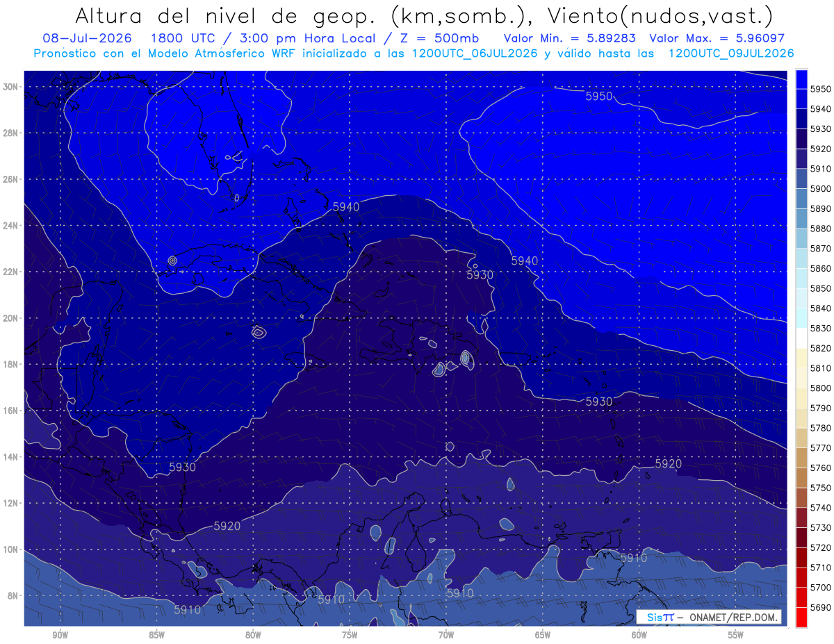Click the "5690" color bar label
The height and width of the screenshot is (644, 834).
click(x=820, y=607)
